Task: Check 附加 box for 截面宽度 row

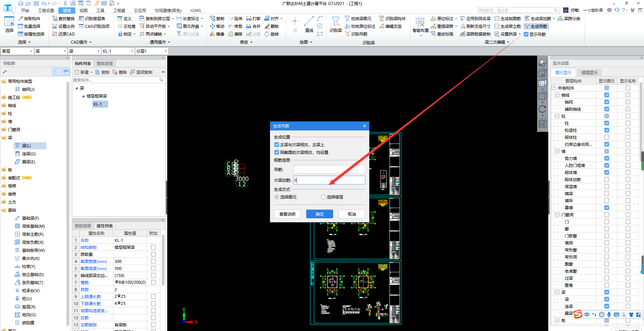Action: (153, 261)
